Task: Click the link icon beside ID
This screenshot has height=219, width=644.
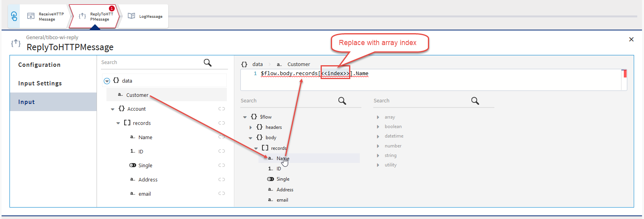Action: (x=222, y=151)
